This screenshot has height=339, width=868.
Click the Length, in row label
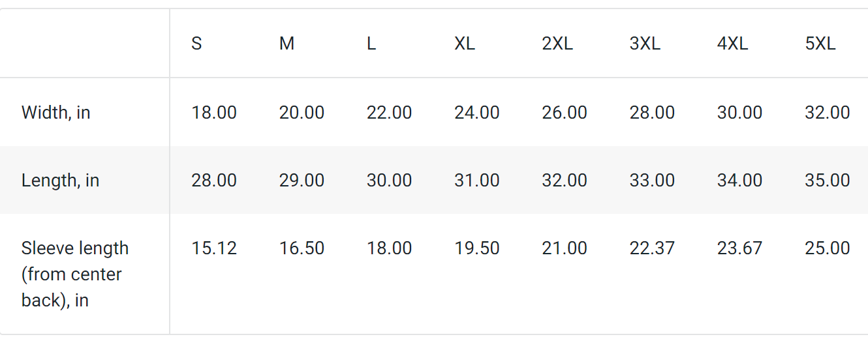coord(61,180)
